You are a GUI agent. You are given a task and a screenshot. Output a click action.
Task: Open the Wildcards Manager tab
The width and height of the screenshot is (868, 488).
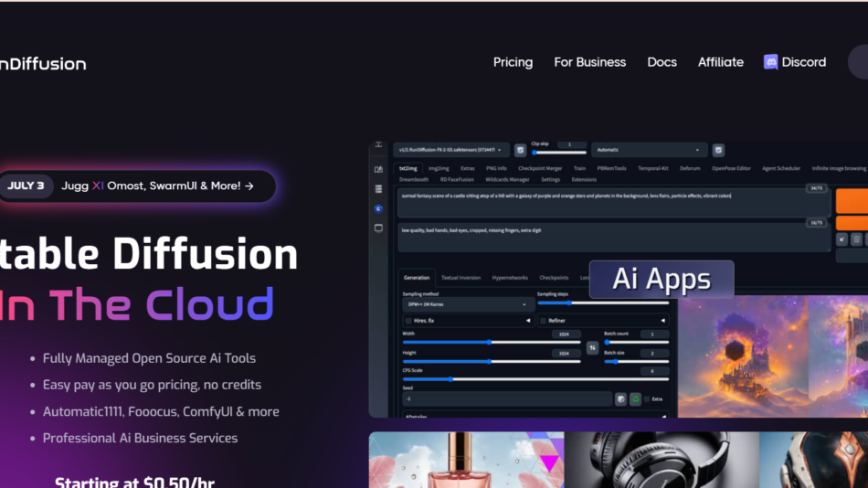pyautogui.click(x=507, y=179)
